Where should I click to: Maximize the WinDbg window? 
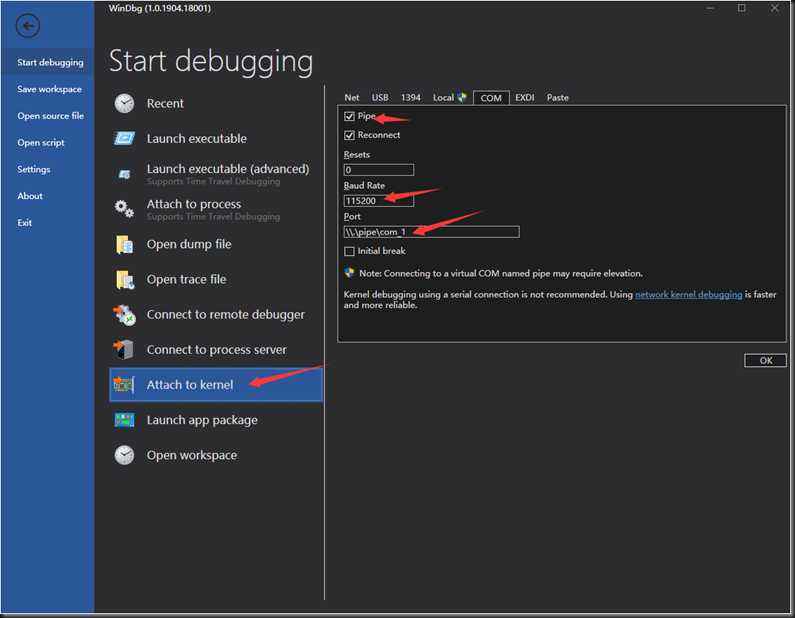[742, 8]
